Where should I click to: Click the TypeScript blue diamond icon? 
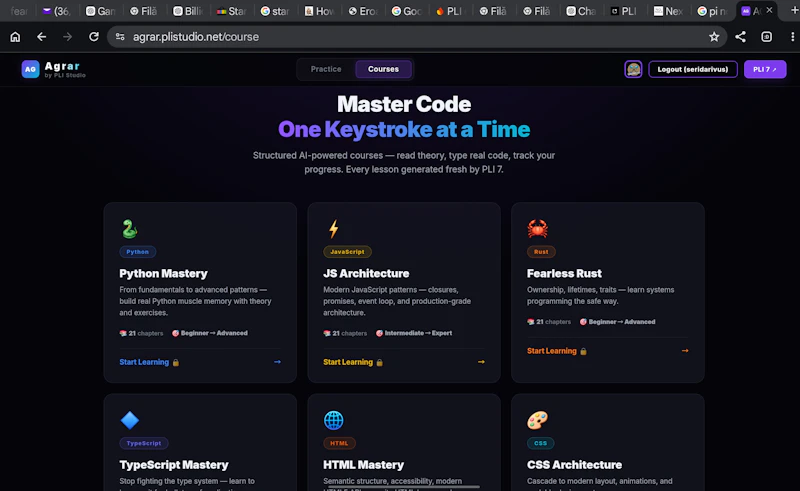tap(130, 420)
